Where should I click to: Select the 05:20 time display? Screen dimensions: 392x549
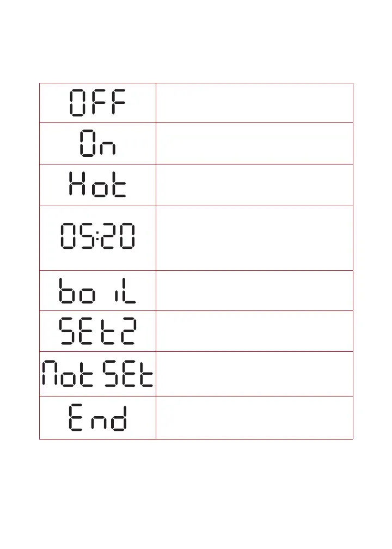point(97,236)
